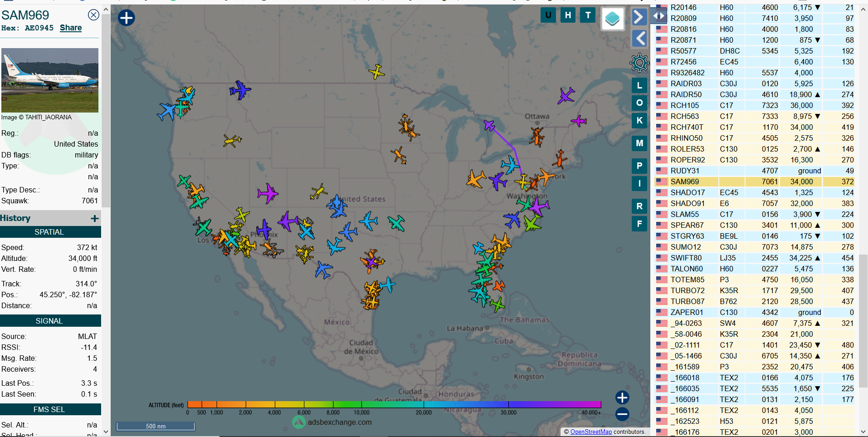Click the plus icon at map top-left

coord(127,18)
